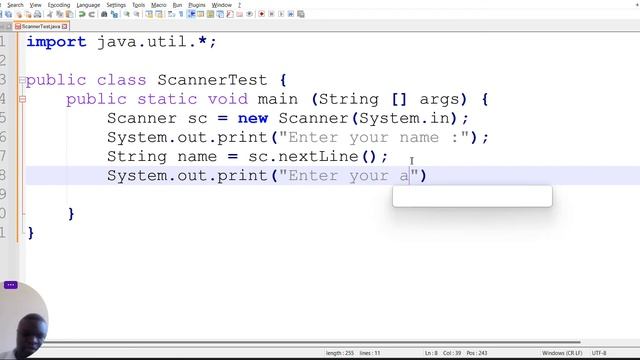Click the highlighted 'Enter your a' line
Image resolution: width=640 pixels, height=360 pixels.
[x=332, y=176]
